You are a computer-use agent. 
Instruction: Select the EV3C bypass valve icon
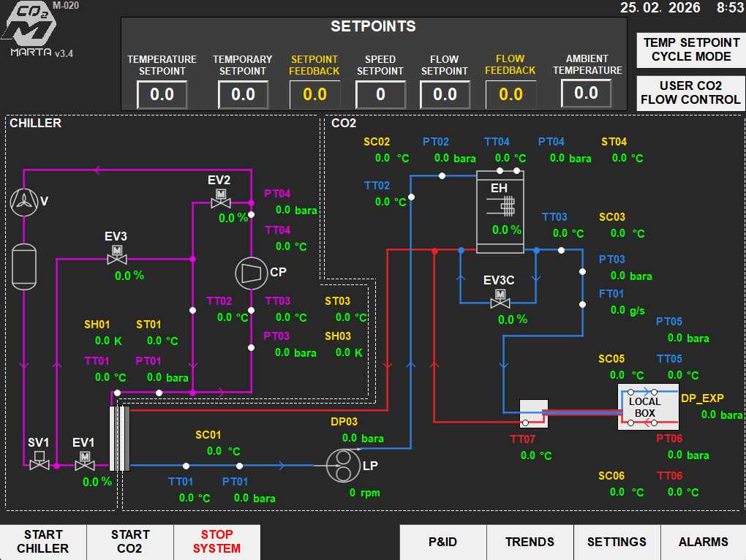click(x=500, y=298)
